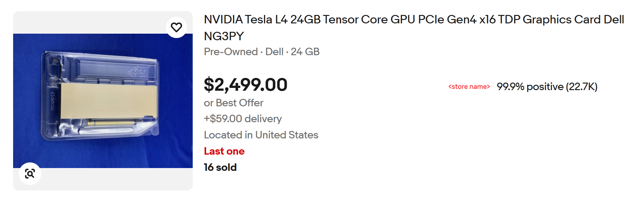644x207 pixels.
Task: Click the +$59.00 delivery details
Action: click(x=242, y=119)
